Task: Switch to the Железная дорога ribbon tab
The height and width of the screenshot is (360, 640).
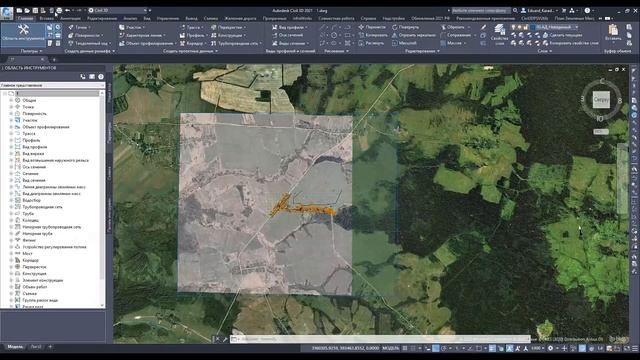Action: (240, 18)
